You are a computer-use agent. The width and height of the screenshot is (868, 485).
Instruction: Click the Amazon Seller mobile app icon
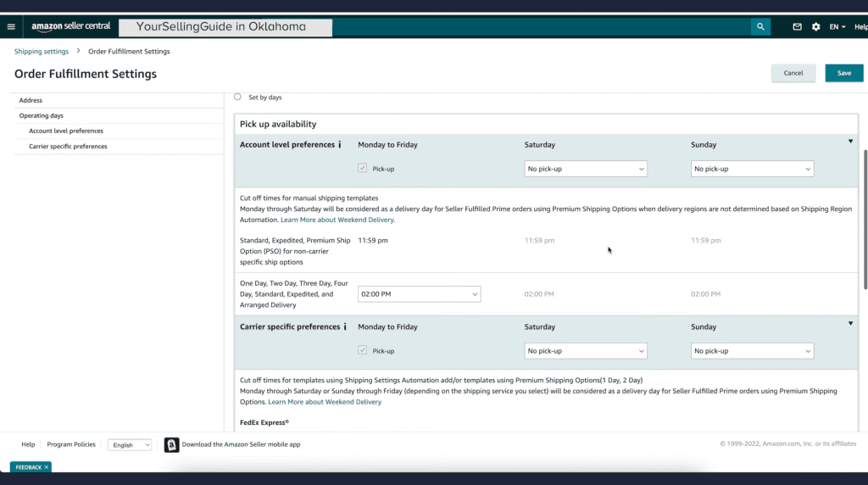[x=172, y=444]
